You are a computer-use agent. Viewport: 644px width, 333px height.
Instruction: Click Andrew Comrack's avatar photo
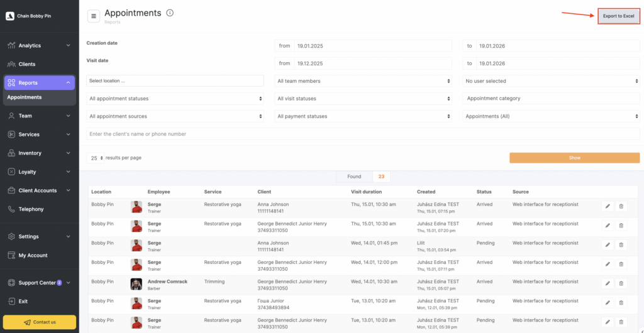pyautogui.click(x=136, y=284)
